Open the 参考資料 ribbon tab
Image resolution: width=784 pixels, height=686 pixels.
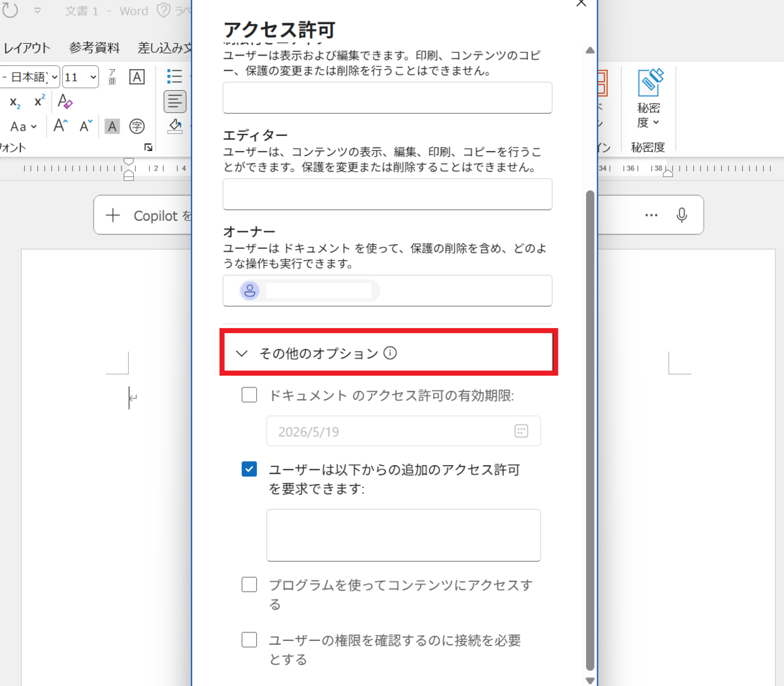click(x=95, y=48)
